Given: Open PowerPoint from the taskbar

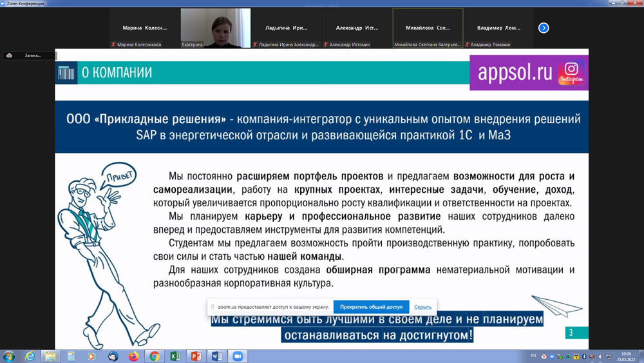Looking at the screenshot, I should (x=196, y=356).
